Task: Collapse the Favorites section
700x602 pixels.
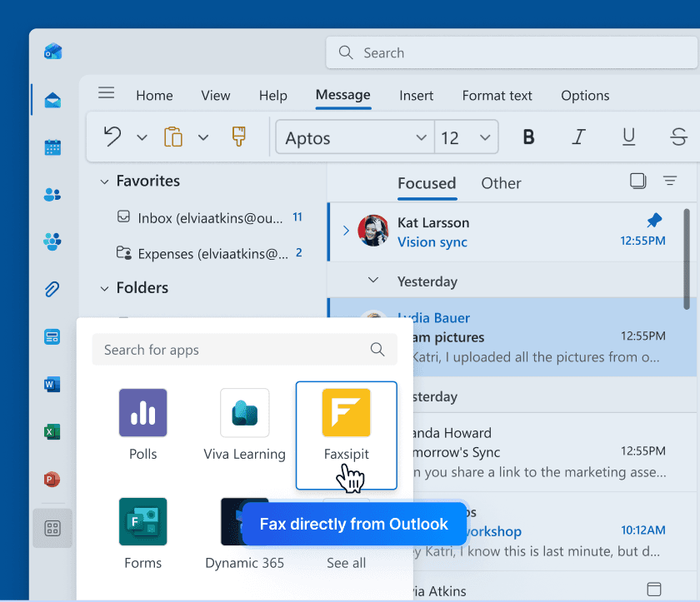Action: point(104,182)
